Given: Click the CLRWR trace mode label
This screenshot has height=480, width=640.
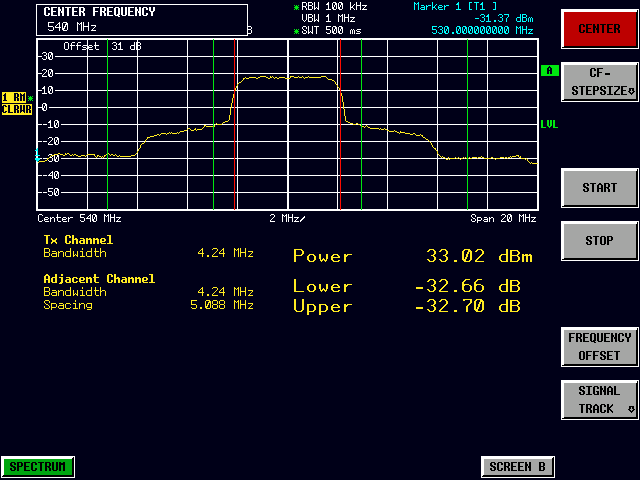Looking at the screenshot, I should pos(17,109).
